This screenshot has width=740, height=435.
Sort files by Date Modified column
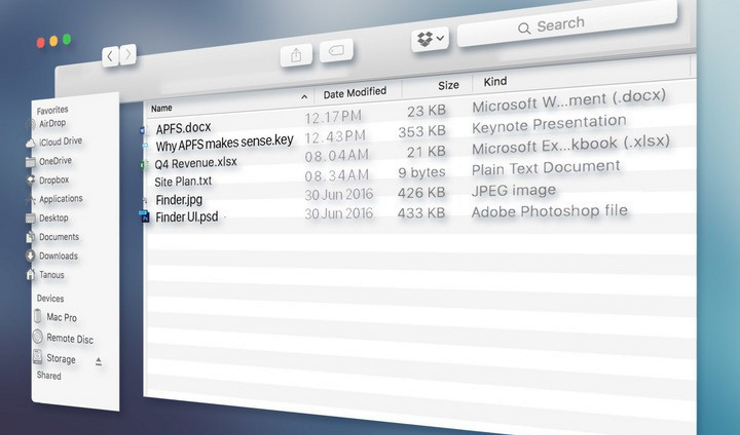[x=354, y=93]
